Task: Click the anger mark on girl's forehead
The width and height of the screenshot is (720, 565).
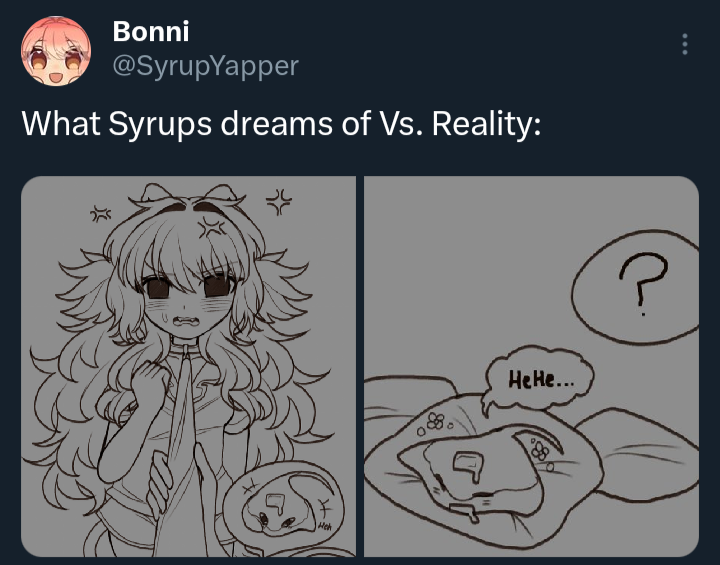Action: pos(211,228)
